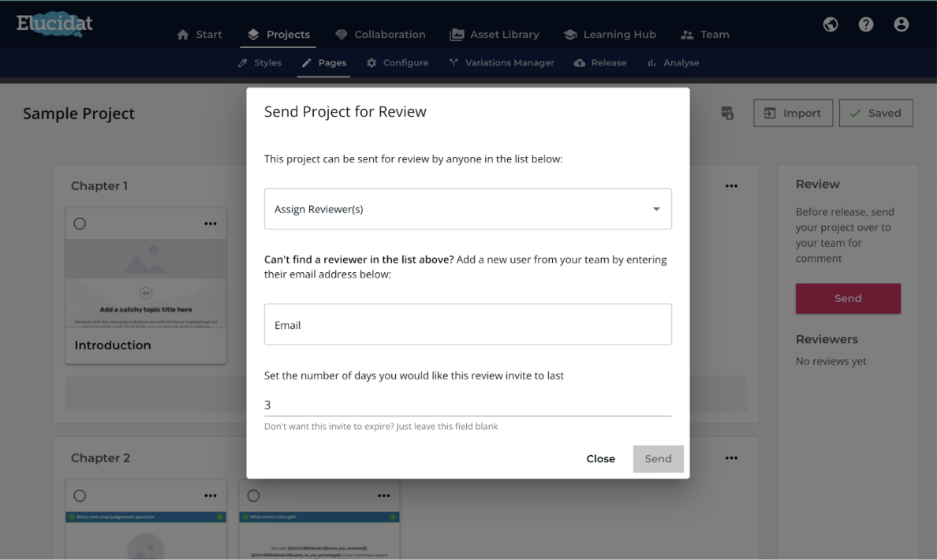Open the Collaboration tab
Viewport: 937px width, 560px height.
click(380, 35)
